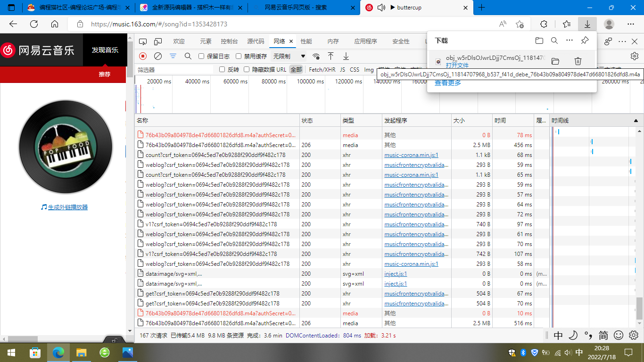Image resolution: width=644 pixels, height=362 pixels.
Task: Collapse the timeline column arrow
Action: tap(636, 121)
